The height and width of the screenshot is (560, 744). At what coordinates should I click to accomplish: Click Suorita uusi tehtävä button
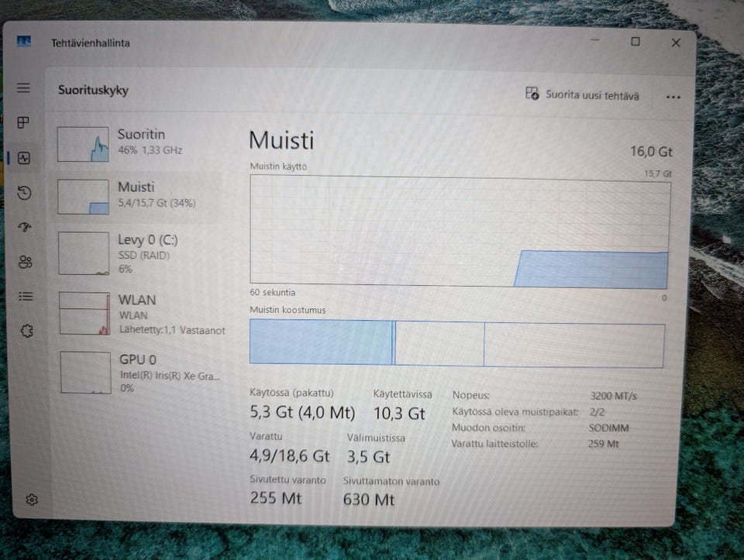(x=582, y=94)
